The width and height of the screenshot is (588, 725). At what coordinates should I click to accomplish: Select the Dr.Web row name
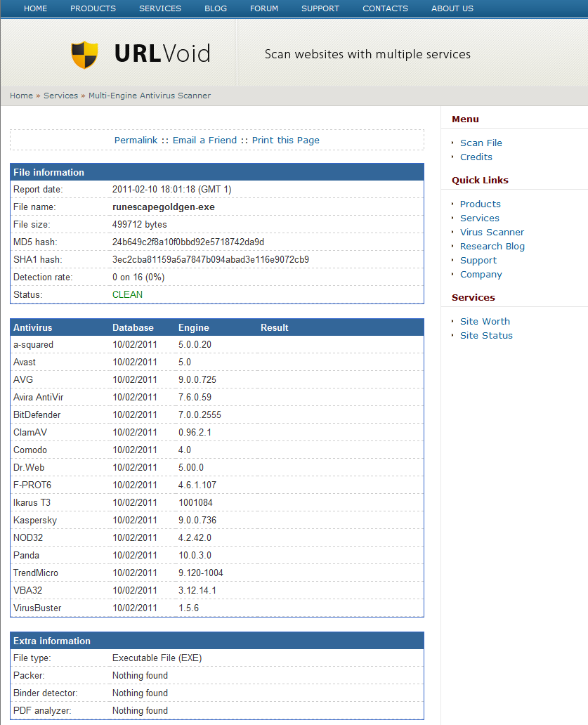(29, 467)
